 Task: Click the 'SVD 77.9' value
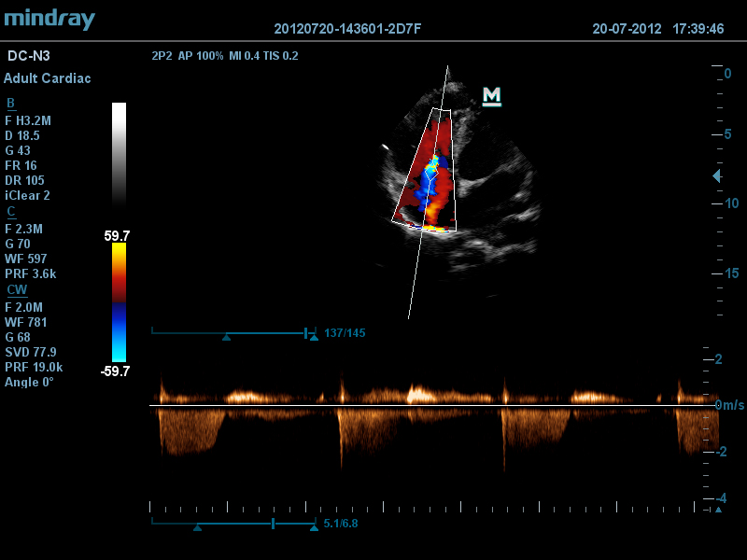[x=31, y=353]
